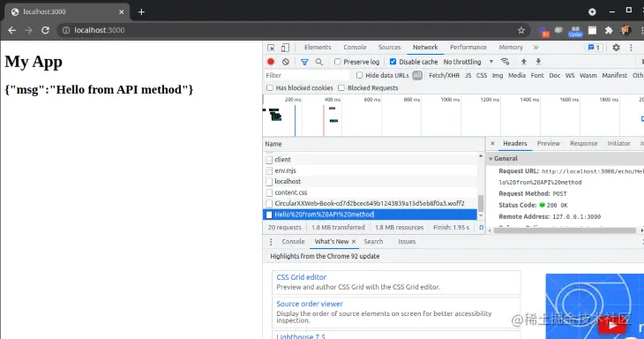Open the browser extensions puzzle icon
644x339 pixels.
pos(609,30)
